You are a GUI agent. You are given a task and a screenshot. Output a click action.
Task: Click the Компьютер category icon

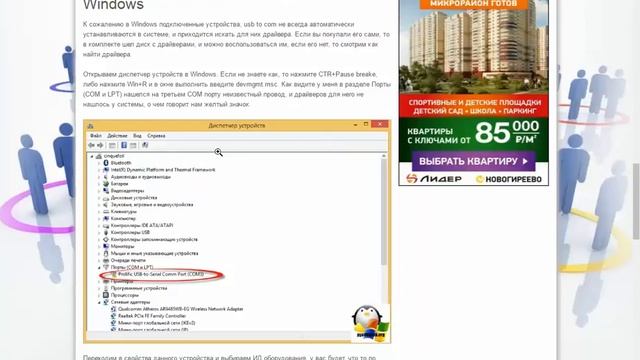pyautogui.click(x=106, y=218)
